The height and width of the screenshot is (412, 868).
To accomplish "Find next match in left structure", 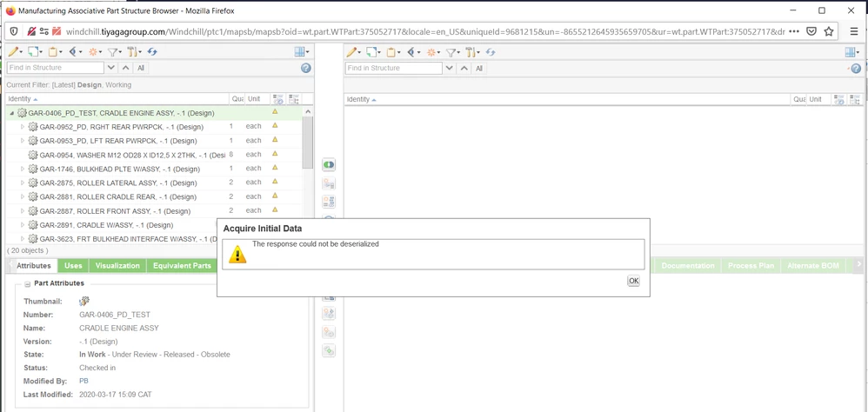I will click(x=112, y=68).
